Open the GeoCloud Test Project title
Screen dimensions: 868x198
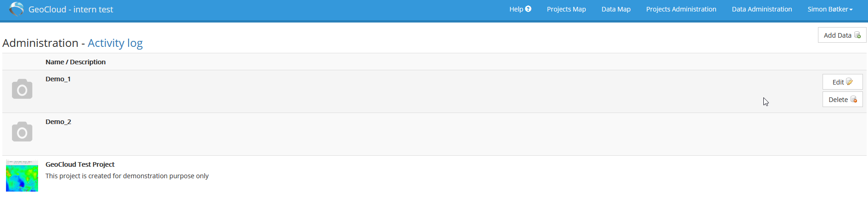(80, 164)
